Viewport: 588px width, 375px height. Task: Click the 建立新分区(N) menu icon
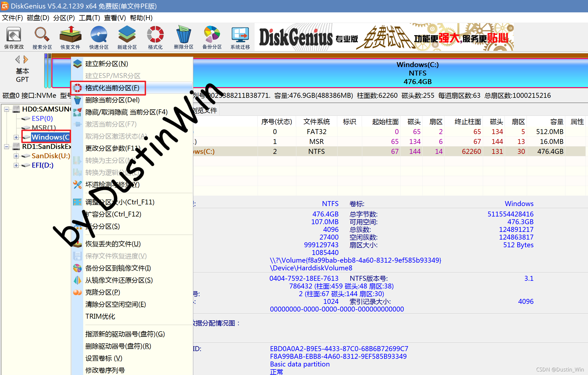[x=77, y=64]
